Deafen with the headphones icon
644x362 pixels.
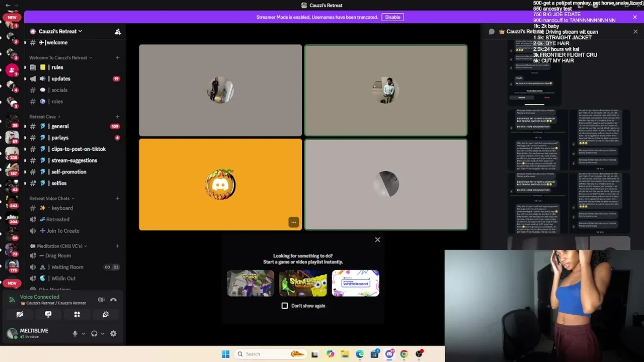coord(94,333)
